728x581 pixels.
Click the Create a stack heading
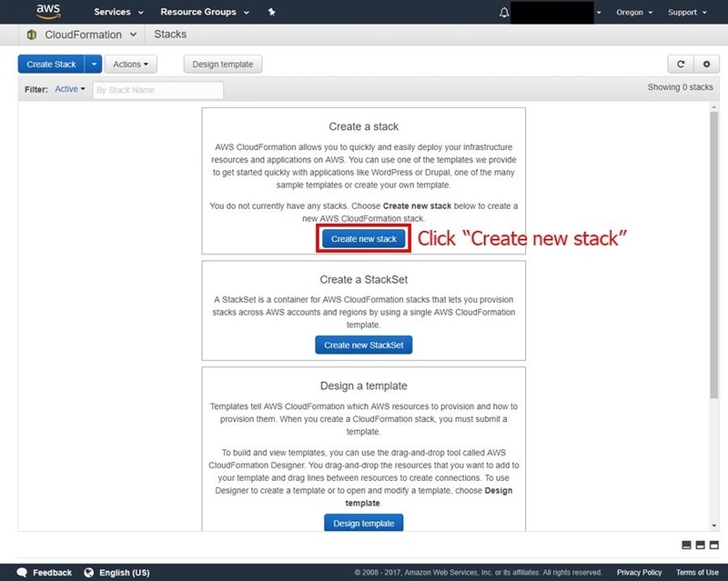(x=363, y=126)
